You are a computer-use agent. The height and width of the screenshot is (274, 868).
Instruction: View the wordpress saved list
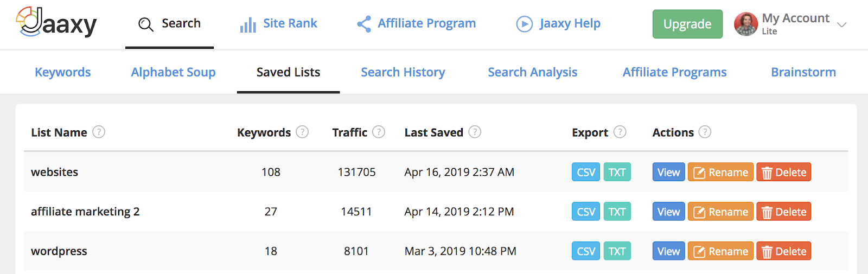668,251
